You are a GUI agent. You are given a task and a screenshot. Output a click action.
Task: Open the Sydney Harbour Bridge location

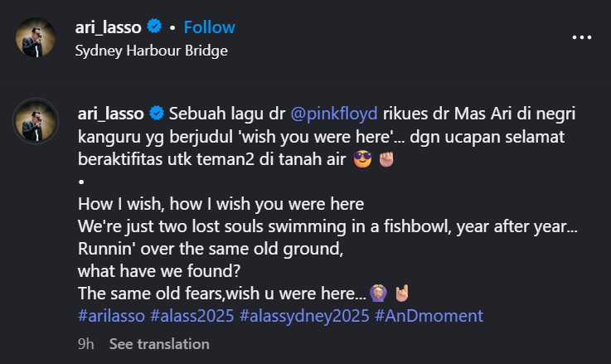pos(151,50)
